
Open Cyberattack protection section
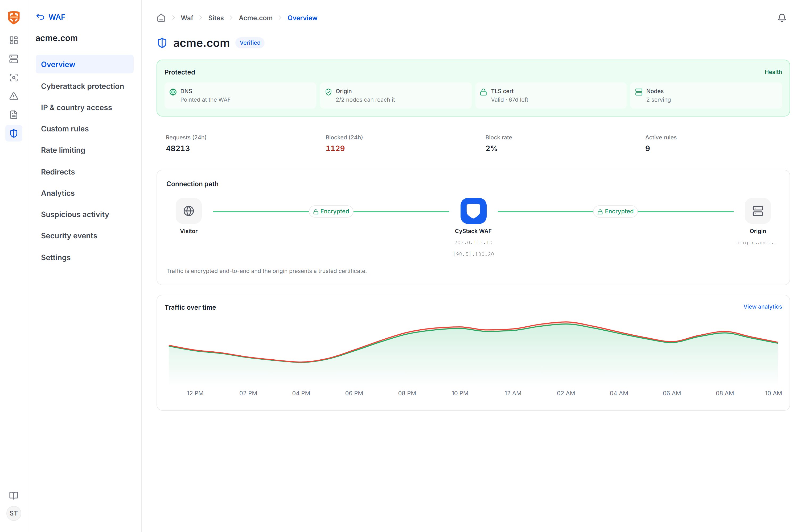point(85,86)
